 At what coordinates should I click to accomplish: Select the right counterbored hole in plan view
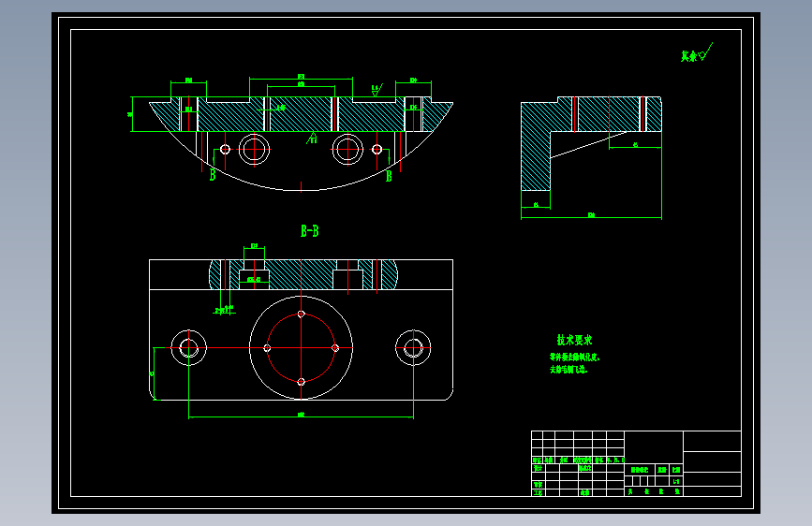pos(413,347)
